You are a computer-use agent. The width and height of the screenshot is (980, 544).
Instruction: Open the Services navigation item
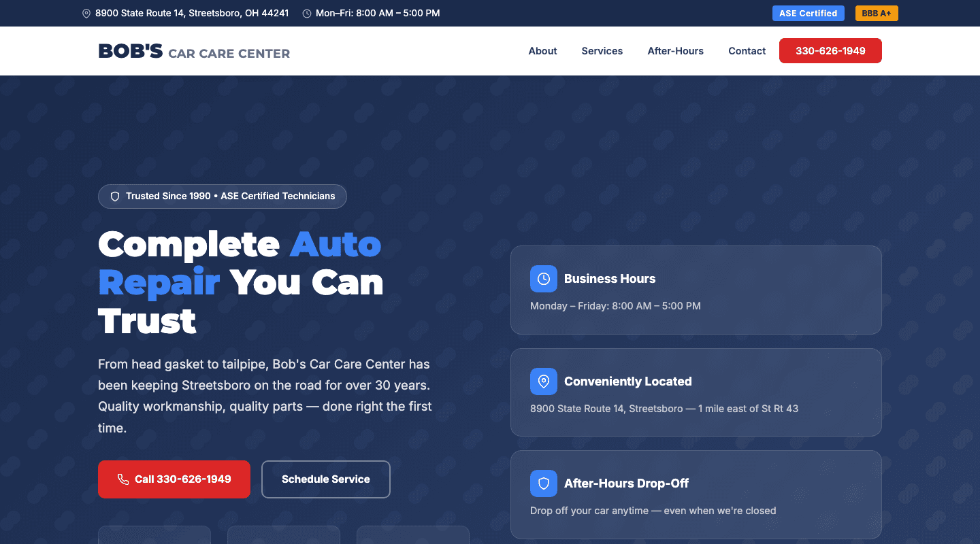tap(602, 50)
